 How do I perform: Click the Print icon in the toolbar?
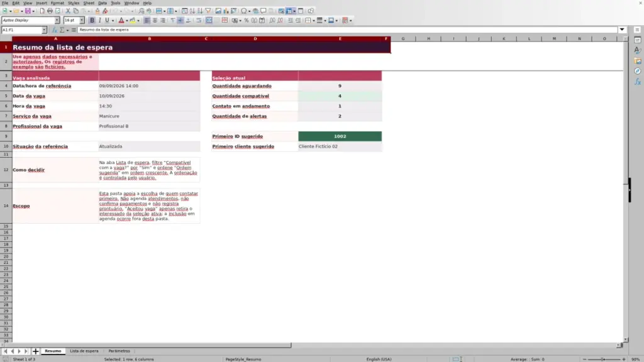coord(50,11)
